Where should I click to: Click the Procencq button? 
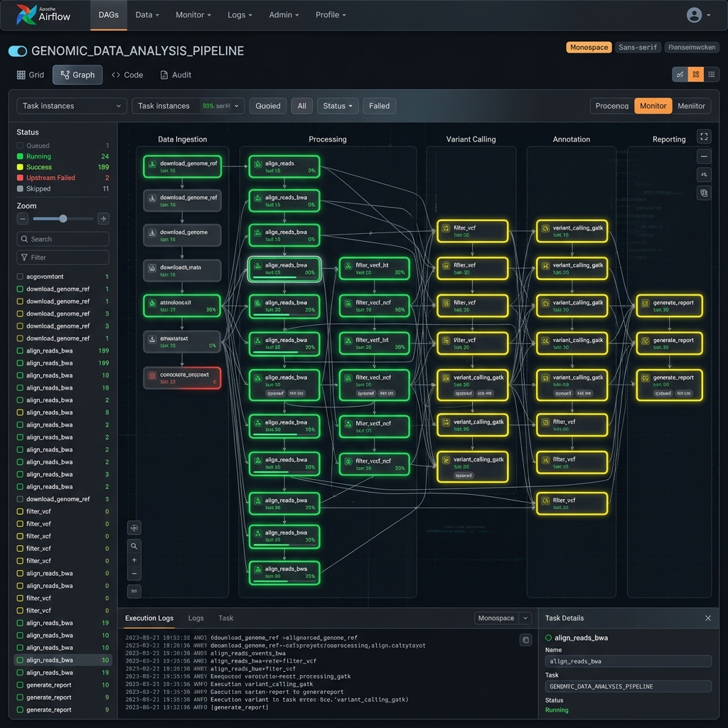coord(612,106)
